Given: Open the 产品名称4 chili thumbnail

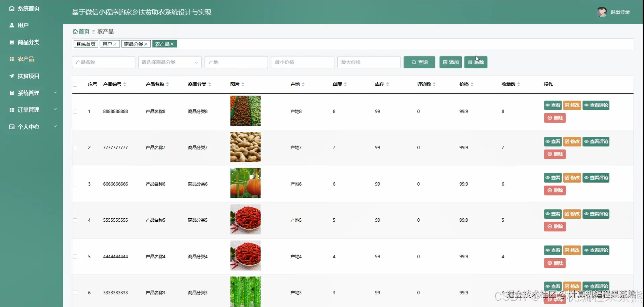Looking at the screenshot, I should [x=245, y=256].
